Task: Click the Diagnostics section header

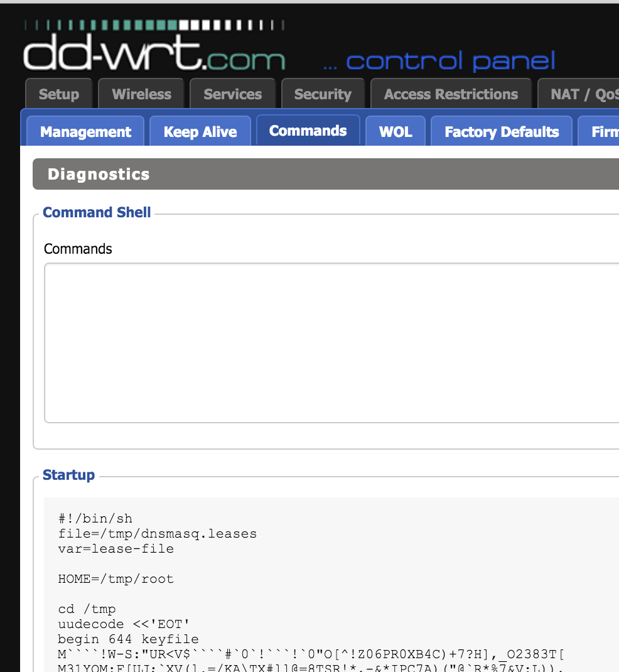Action: pos(326,174)
